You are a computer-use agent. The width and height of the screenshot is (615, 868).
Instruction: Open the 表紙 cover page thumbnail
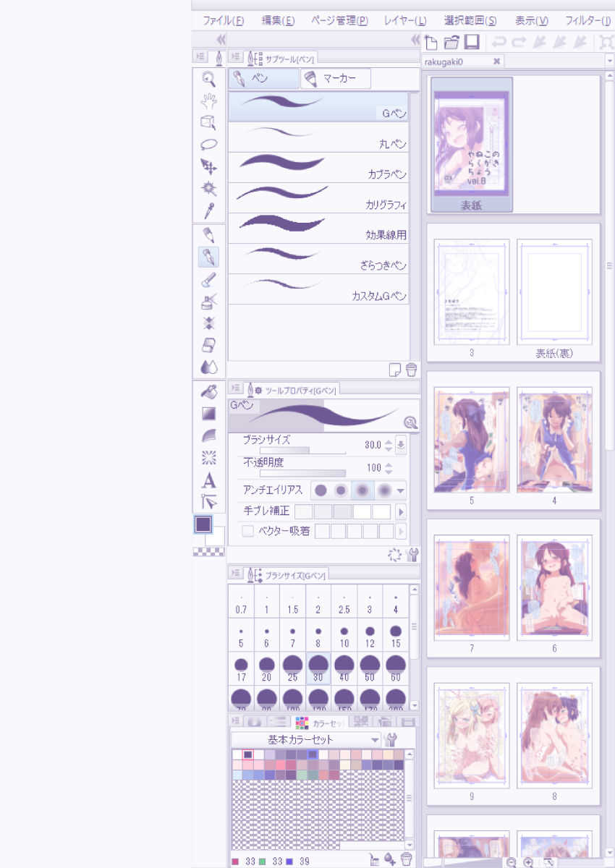[472, 145]
